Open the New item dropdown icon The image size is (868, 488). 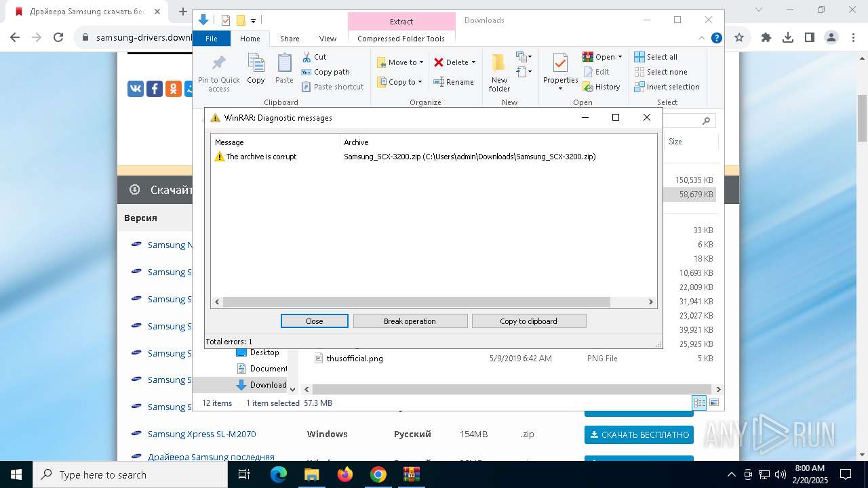[524, 57]
